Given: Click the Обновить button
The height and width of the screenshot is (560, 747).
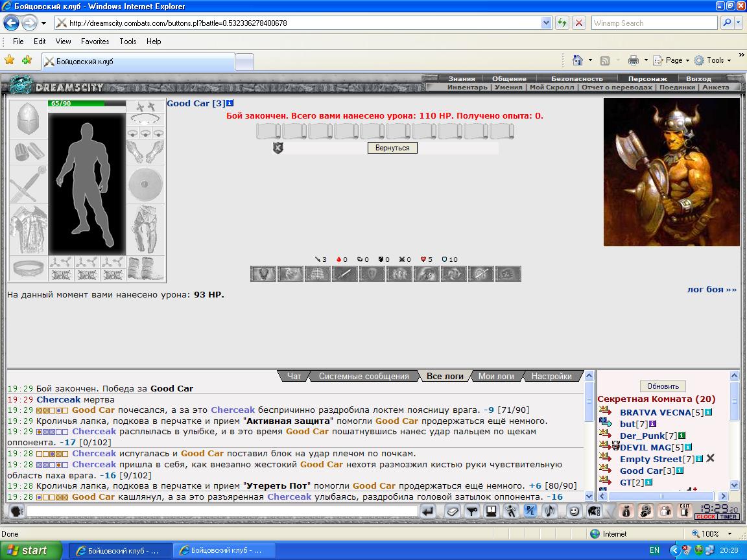Looking at the screenshot, I should click(663, 386).
